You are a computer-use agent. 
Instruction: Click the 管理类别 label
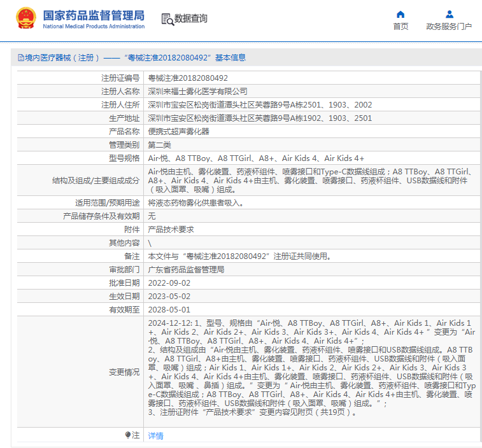pos(124,145)
